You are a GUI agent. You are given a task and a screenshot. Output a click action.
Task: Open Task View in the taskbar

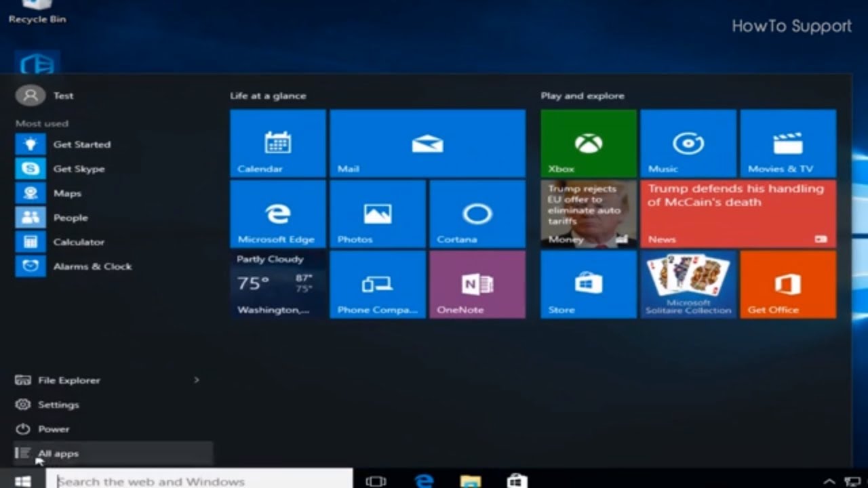376,481
